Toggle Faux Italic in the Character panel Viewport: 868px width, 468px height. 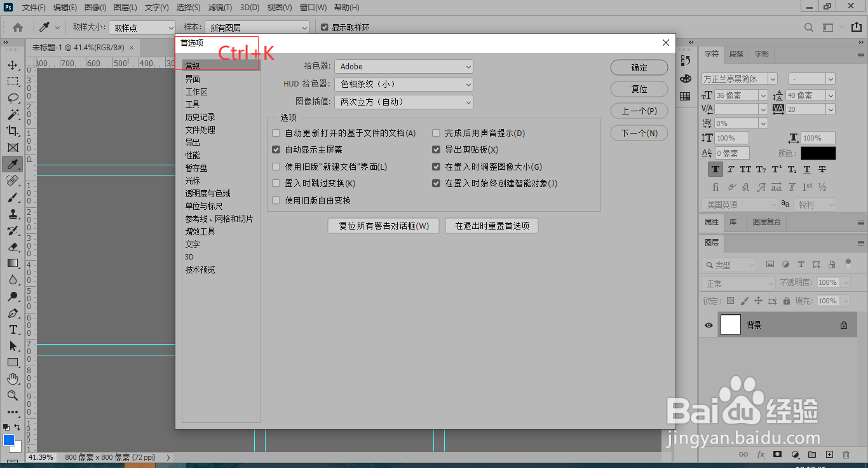point(731,169)
